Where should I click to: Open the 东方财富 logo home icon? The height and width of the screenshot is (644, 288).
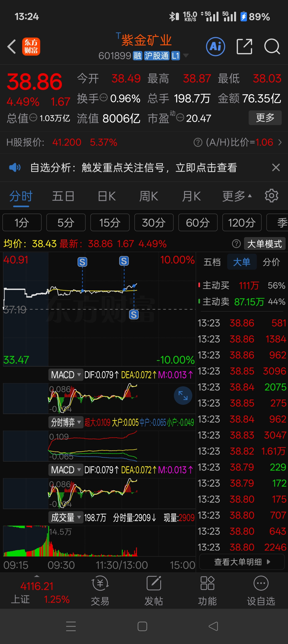[31, 46]
